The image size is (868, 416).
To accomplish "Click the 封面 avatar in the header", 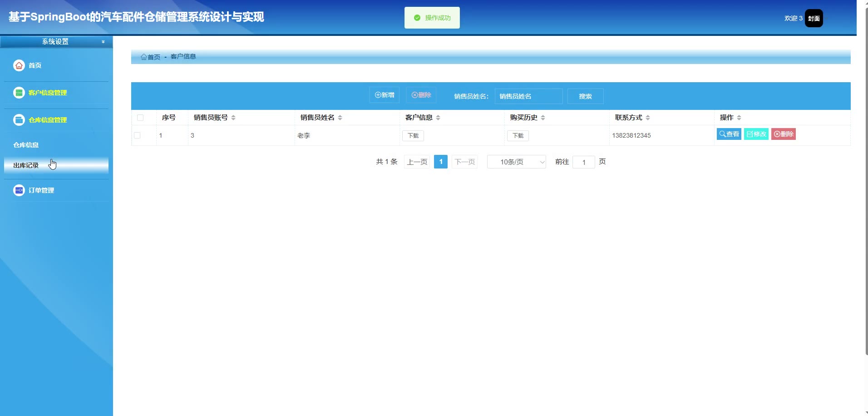I will pos(814,19).
